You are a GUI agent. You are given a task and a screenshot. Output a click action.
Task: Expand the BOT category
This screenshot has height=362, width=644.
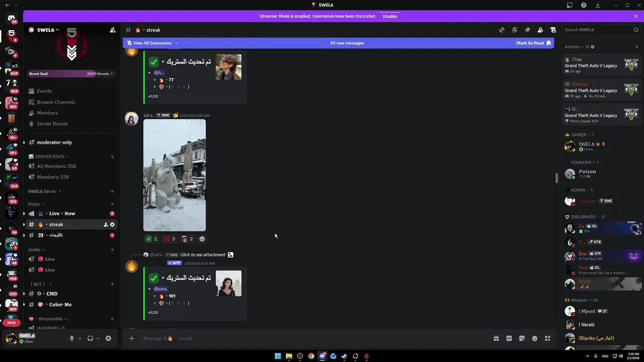[x=42, y=285]
